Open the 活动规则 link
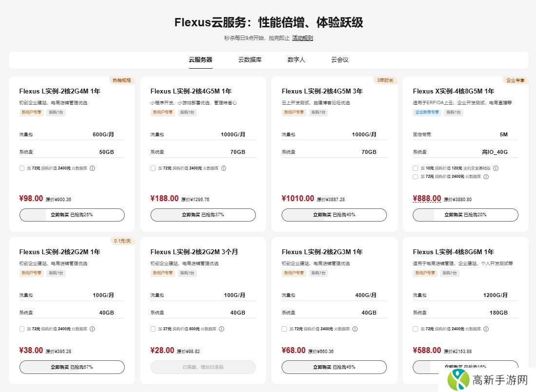 [302, 38]
